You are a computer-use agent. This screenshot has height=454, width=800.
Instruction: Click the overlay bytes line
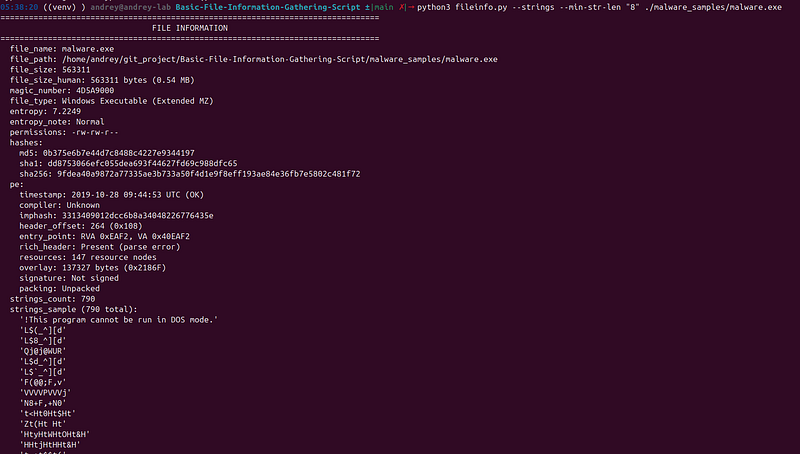92,268
